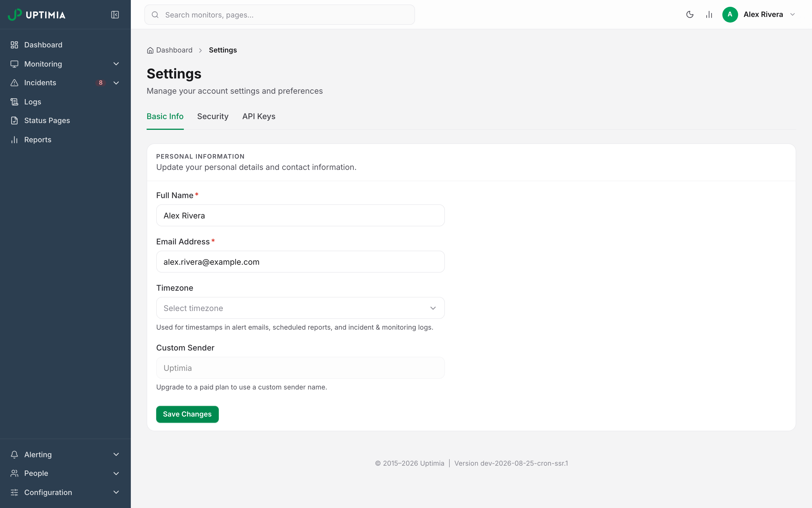Click the People label in sidebar
Image resolution: width=812 pixels, height=508 pixels.
[36, 473]
